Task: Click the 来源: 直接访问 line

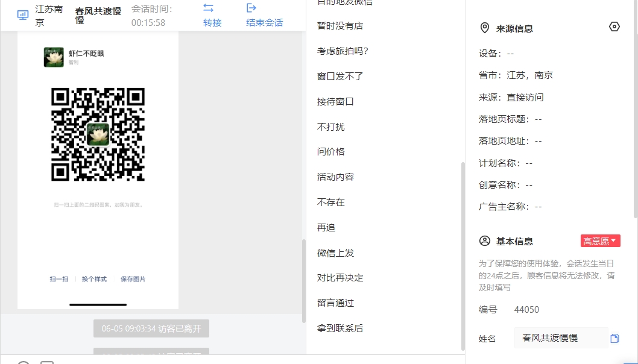Action: click(511, 97)
